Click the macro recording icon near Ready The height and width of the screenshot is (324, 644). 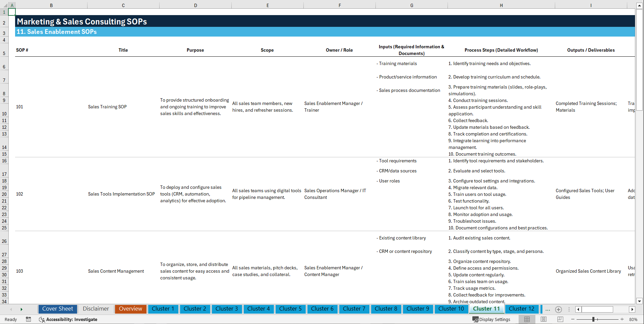pos(28,319)
